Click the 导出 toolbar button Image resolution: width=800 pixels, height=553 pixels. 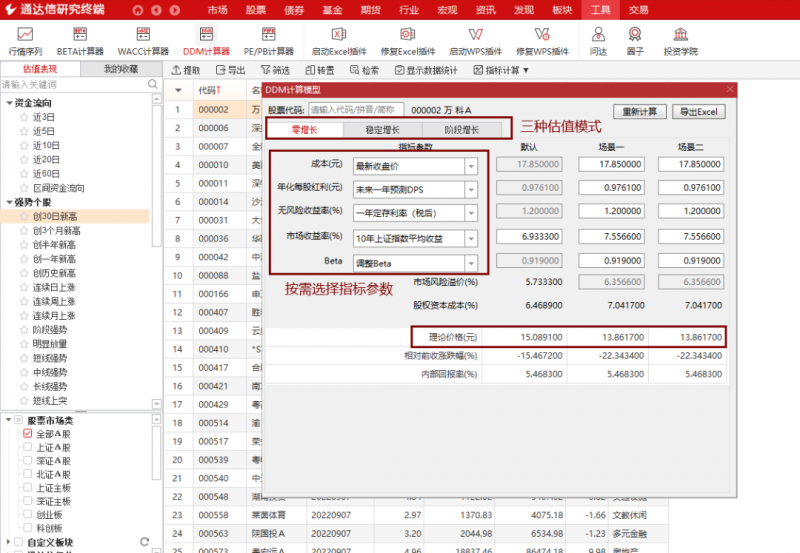[x=231, y=70]
